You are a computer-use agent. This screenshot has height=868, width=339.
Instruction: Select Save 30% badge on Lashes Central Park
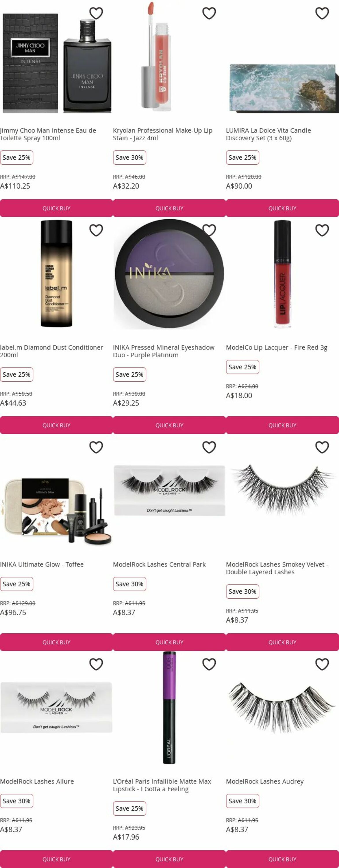point(129,584)
